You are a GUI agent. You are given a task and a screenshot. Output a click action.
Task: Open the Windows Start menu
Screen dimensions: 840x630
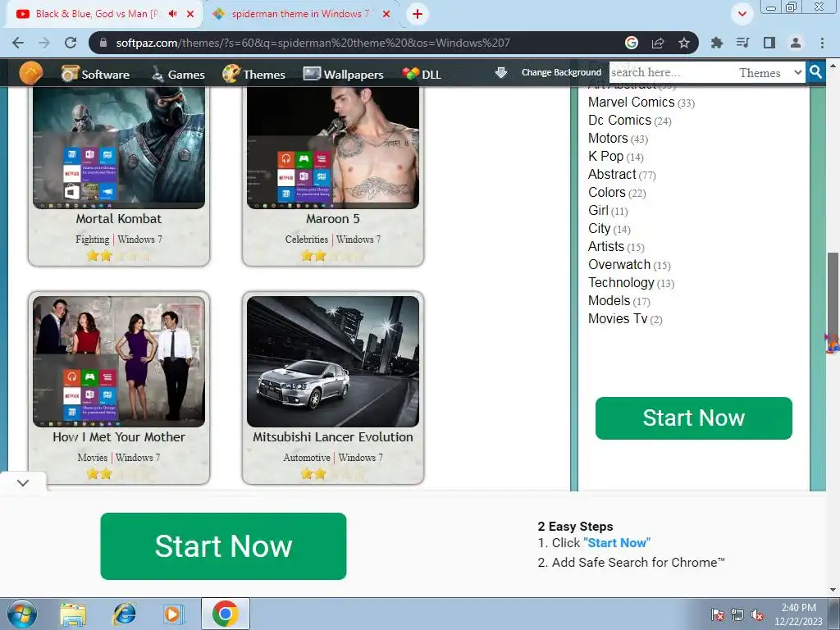click(22, 614)
